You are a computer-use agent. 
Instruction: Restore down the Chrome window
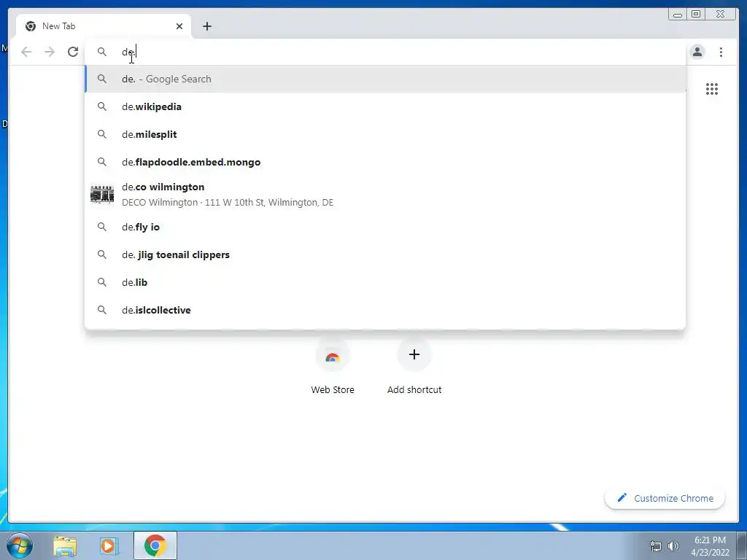coord(696,15)
